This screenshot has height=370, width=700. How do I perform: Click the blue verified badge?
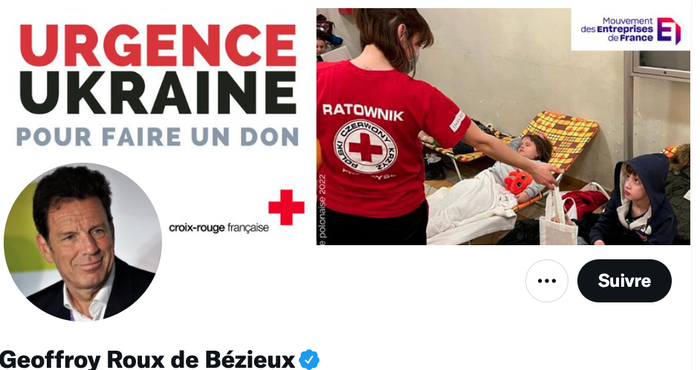click(309, 359)
